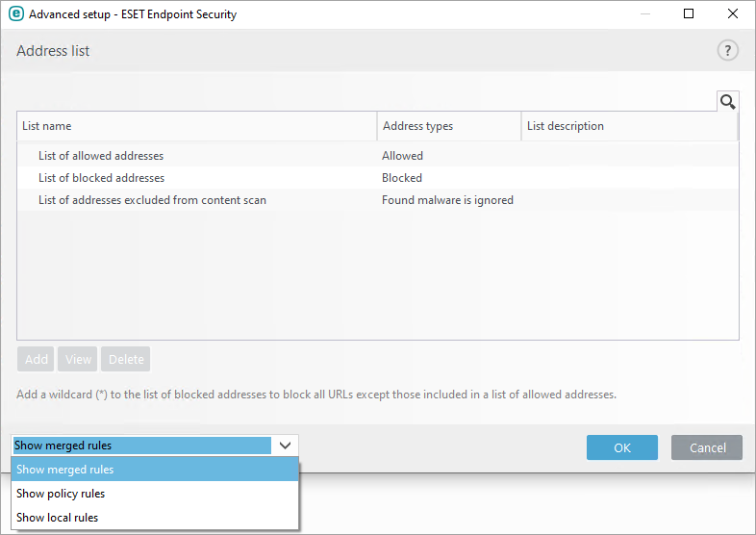The image size is (756, 535).
Task: Pick 'Show local rules' option
Action: [x=58, y=518]
